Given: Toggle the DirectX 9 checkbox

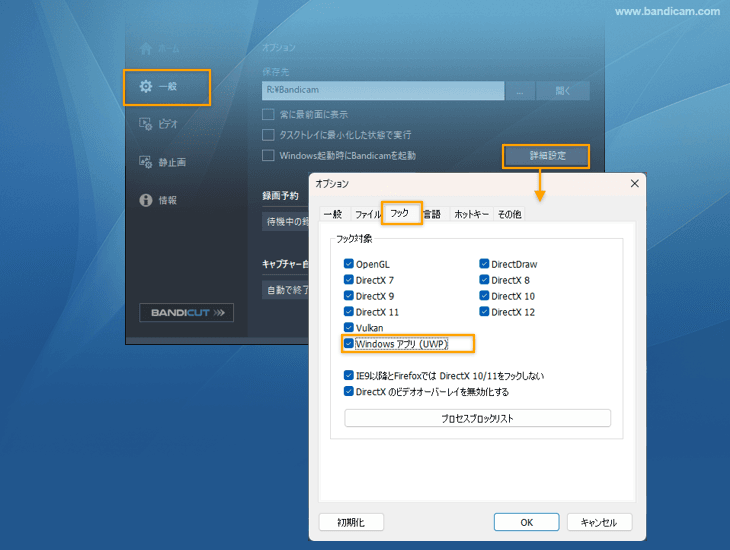Looking at the screenshot, I should point(349,296).
